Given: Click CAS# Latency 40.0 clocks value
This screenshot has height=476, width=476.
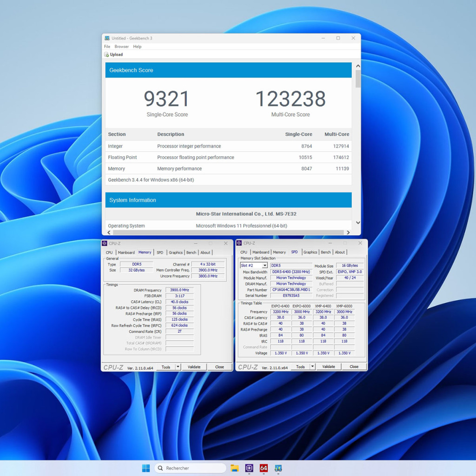Looking at the screenshot, I should (179, 302).
